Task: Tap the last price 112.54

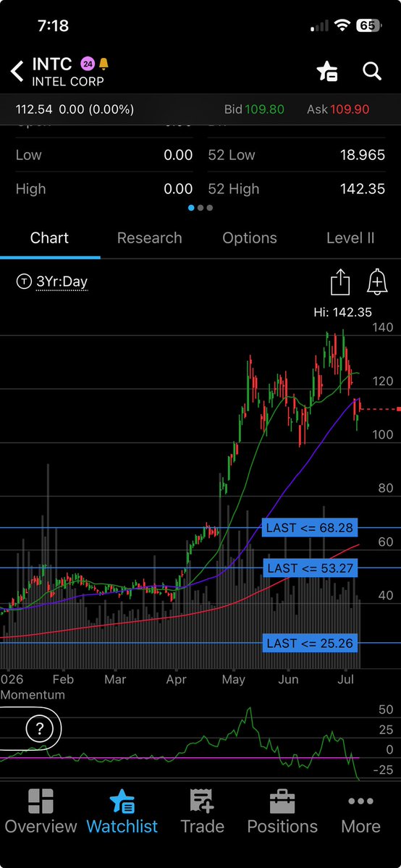Action: [34, 109]
